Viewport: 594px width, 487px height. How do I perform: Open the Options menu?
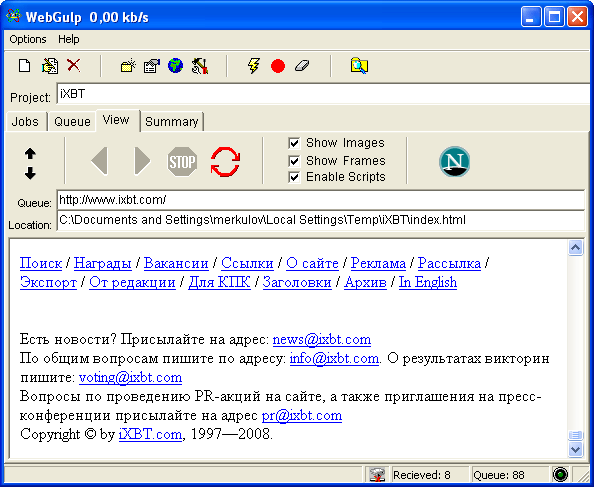[28, 39]
